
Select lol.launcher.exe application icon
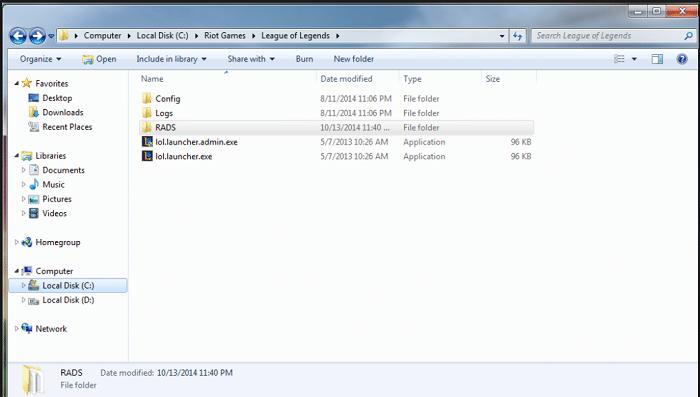pos(147,156)
